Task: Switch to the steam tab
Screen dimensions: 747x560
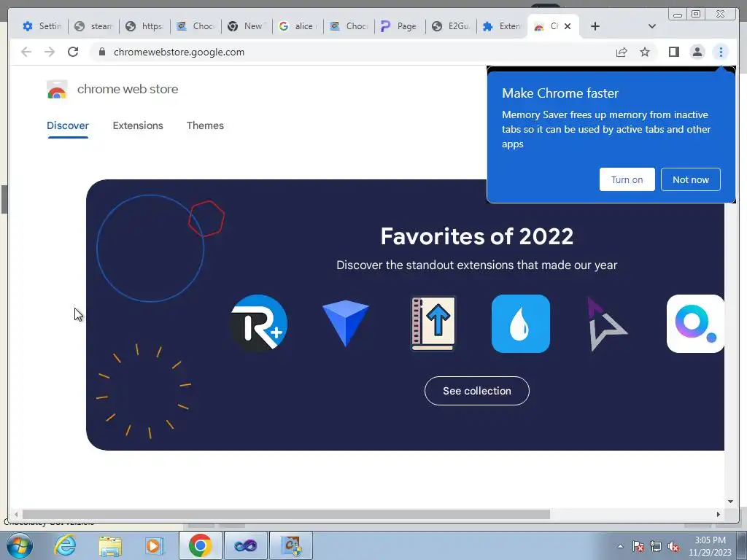Action: [x=94, y=26]
